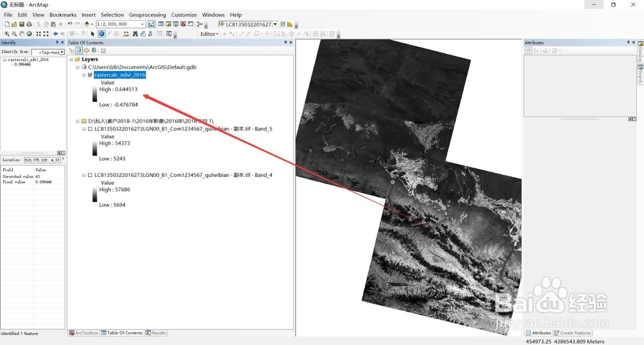This screenshot has width=644, height=345.
Task: Open the Customize menu
Action: pyautogui.click(x=184, y=15)
